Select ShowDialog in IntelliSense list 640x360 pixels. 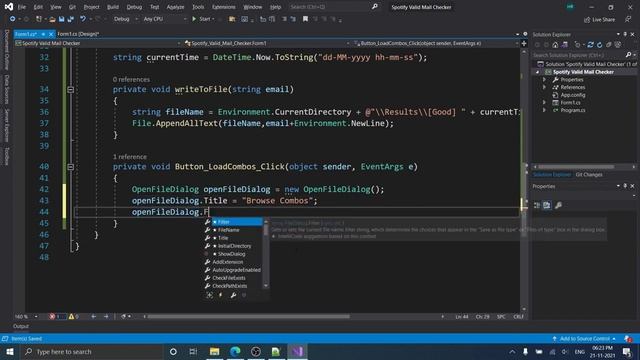[233, 254]
